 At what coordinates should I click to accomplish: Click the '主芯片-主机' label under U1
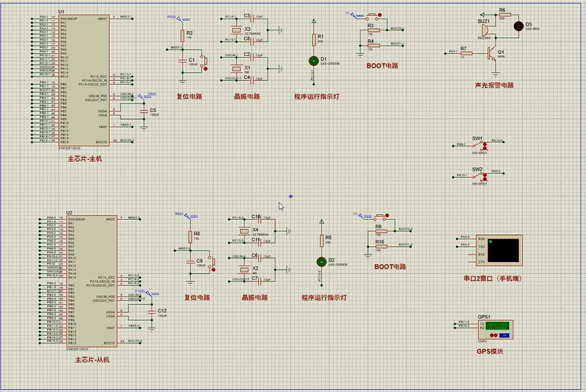coord(84,159)
